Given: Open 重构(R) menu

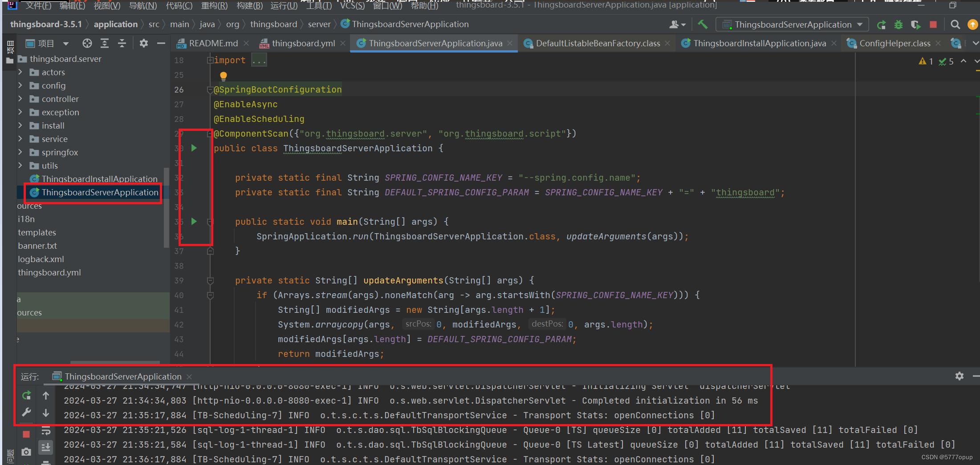Looking at the screenshot, I should tap(214, 5).
